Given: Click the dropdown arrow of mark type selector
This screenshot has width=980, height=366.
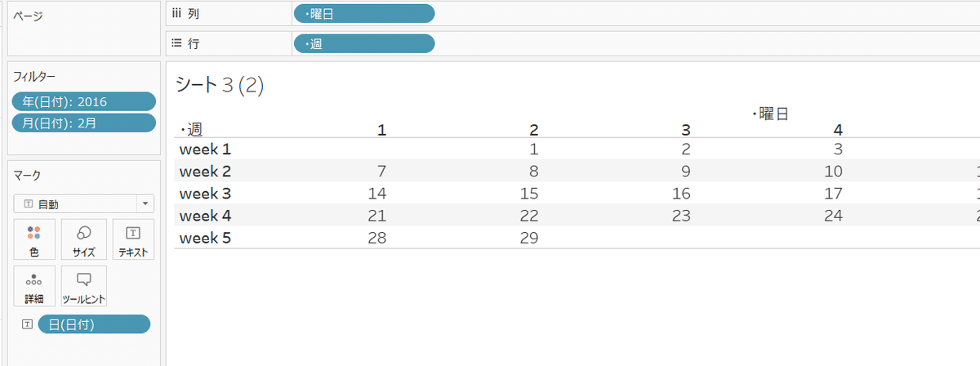Looking at the screenshot, I should [x=145, y=204].
